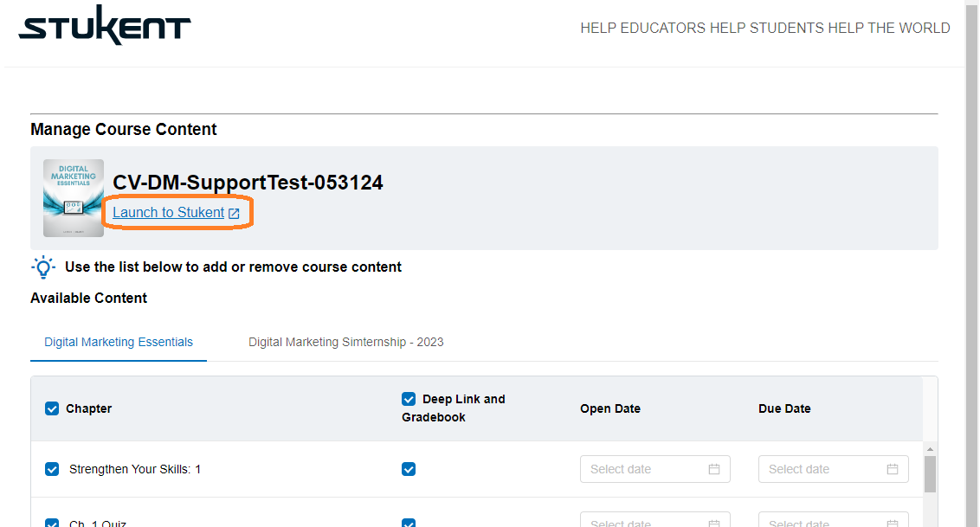
Task: Switch to the Digital Marketing Essentials tab
Action: [119, 342]
